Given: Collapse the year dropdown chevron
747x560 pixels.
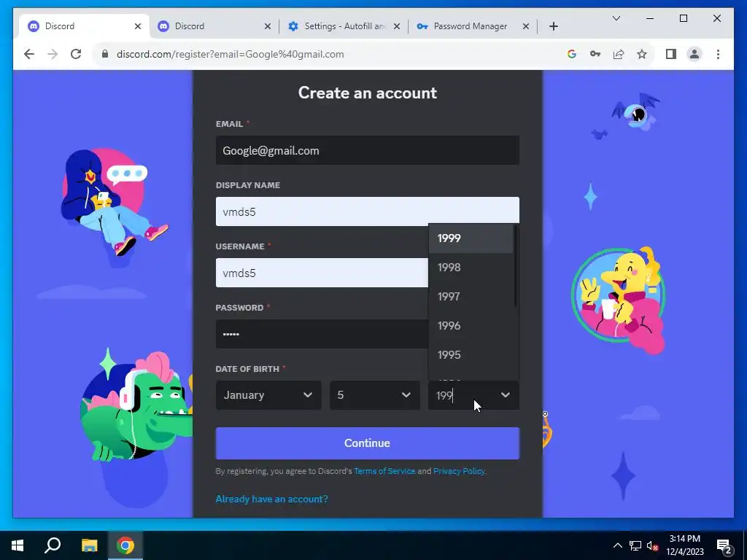Looking at the screenshot, I should point(505,395).
